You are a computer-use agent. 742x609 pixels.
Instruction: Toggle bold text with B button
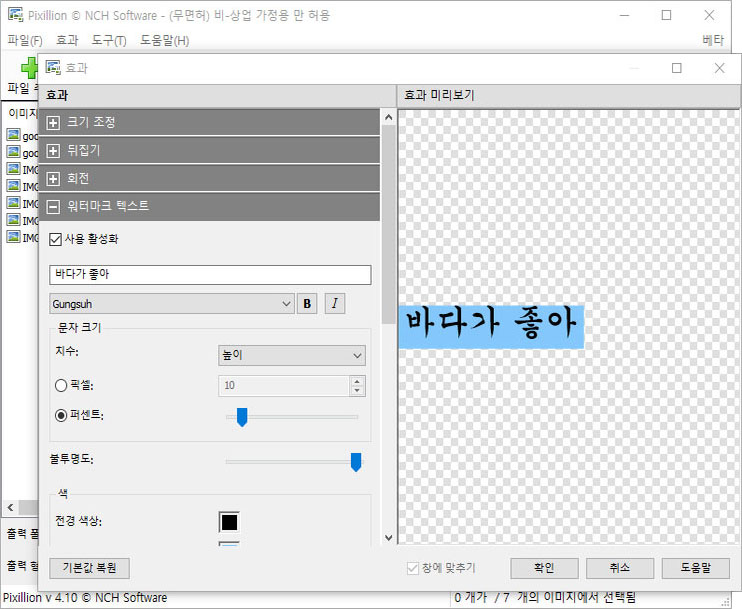click(307, 303)
